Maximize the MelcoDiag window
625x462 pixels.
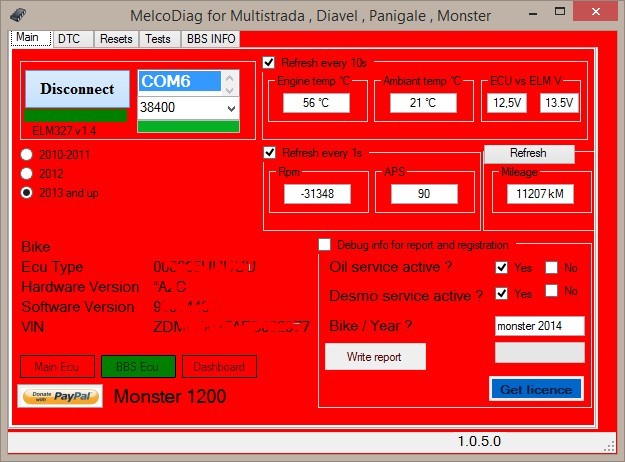[560, 12]
